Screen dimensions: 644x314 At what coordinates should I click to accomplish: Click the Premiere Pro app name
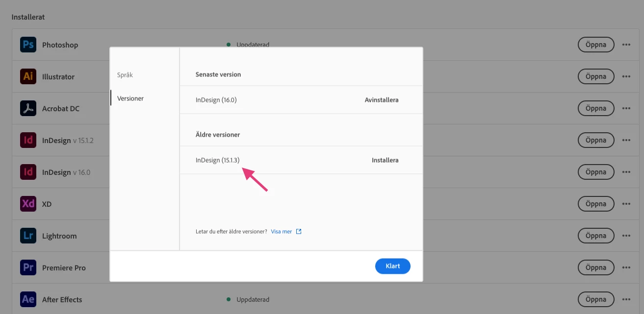pos(64,267)
